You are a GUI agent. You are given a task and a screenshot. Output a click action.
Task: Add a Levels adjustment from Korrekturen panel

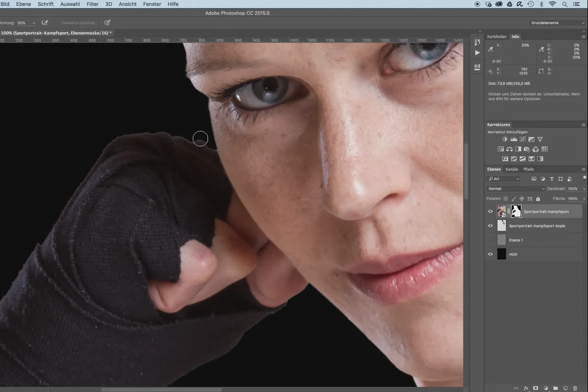click(x=514, y=140)
